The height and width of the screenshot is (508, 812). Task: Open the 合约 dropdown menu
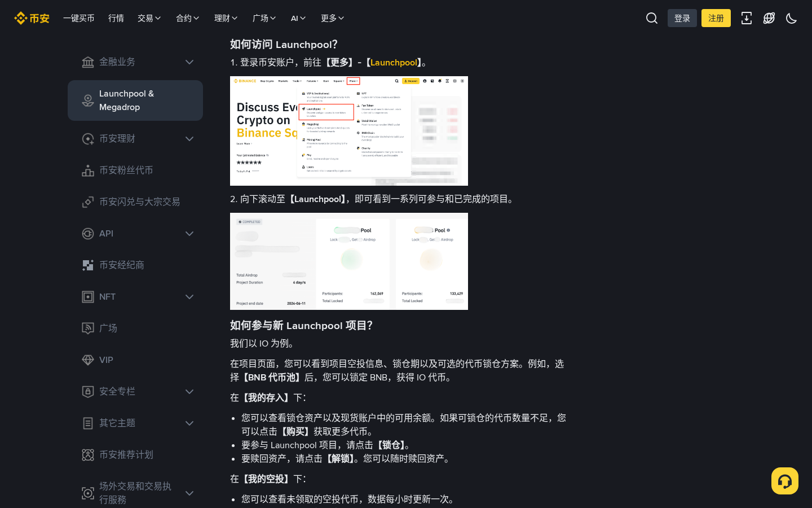click(x=188, y=18)
